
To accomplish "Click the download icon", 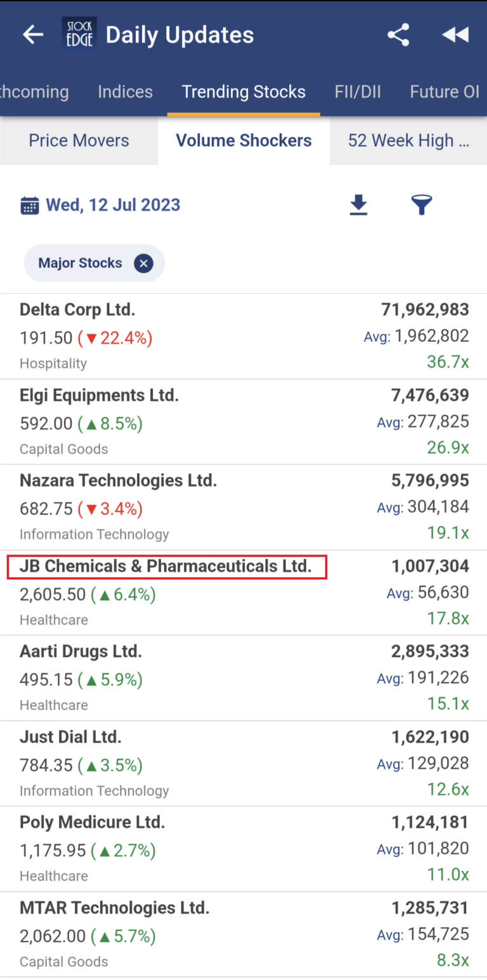I will pyautogui.click(x=359, y=205).
